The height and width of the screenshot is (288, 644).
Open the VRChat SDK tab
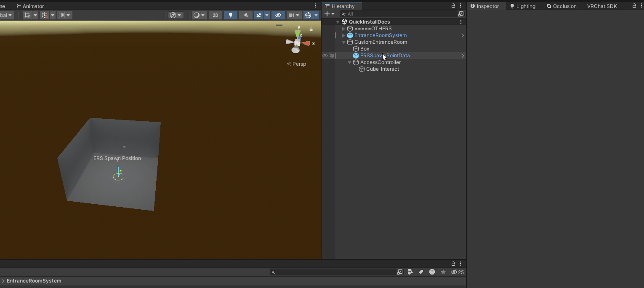(x=602, y=6)
